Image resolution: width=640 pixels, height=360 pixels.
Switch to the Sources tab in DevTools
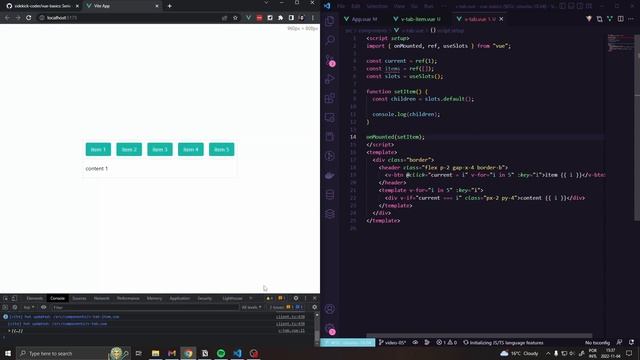[79, 298]
